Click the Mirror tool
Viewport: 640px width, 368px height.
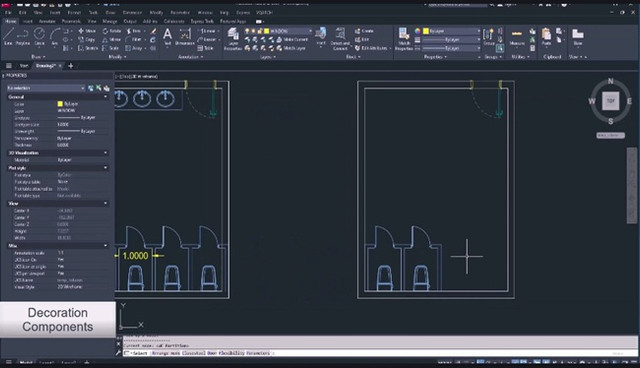[111, 40]
